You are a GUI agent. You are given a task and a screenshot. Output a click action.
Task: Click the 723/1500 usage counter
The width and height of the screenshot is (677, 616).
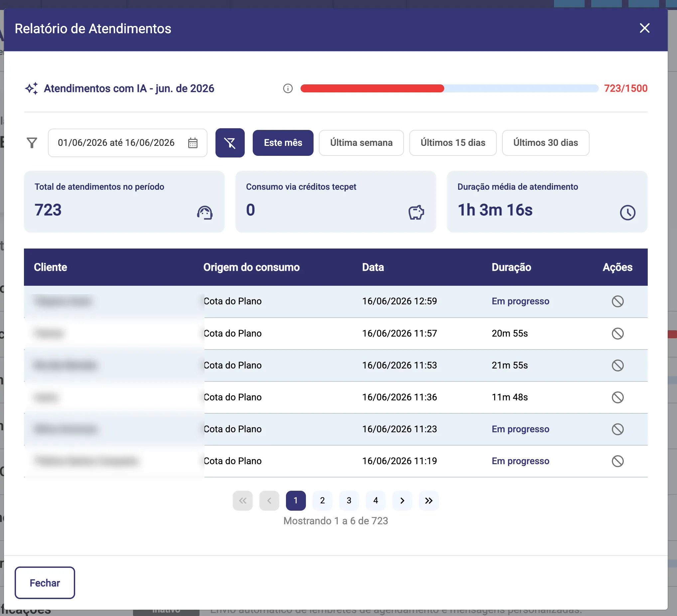click(x=625, y=89)
